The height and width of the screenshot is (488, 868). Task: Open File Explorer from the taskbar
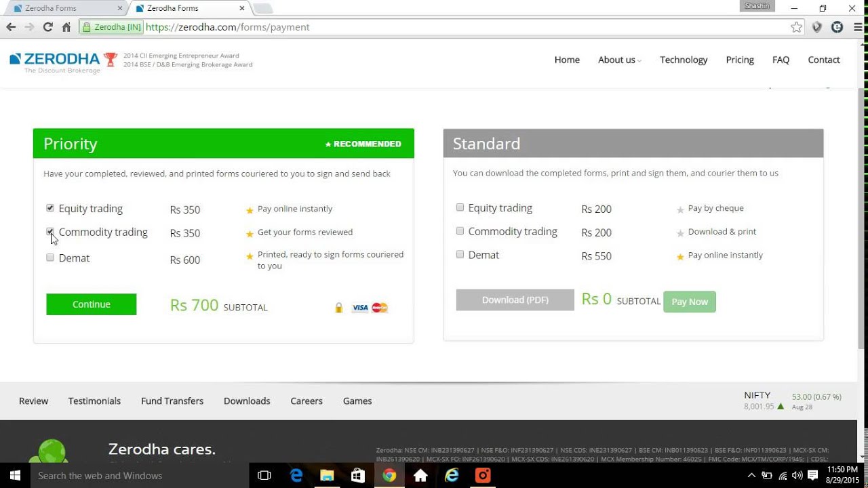click(327, 476)
